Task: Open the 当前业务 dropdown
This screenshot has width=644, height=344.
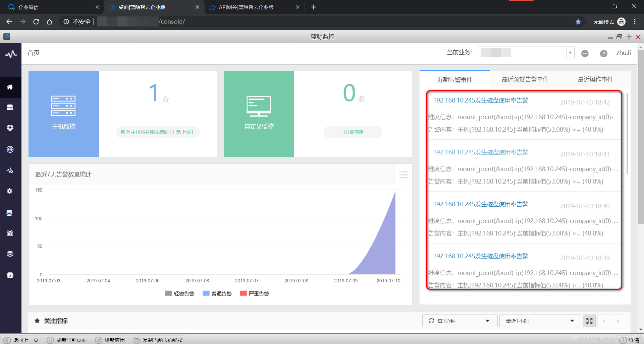Action: (526, 53)
